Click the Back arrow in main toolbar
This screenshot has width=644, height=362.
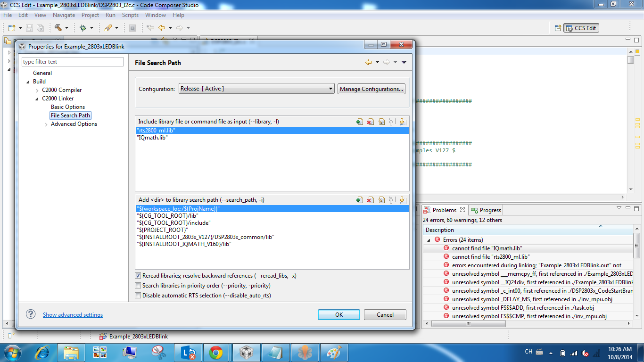pos(162,28)
